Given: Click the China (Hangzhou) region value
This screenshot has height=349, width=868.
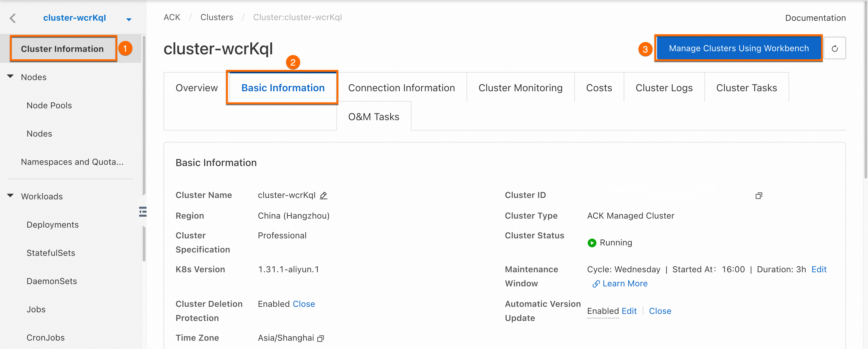Looking at the screenshot, I should coord(294,216).
